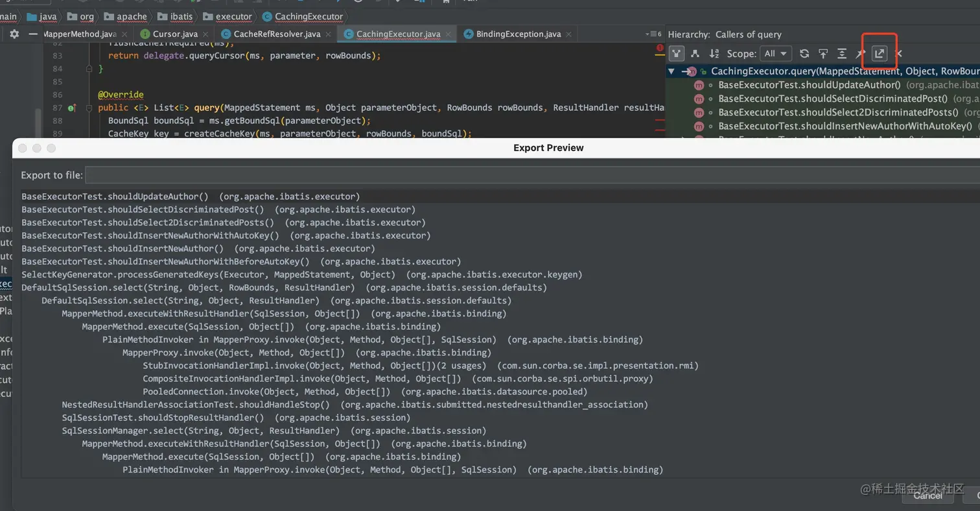This screenshot has height=511, width=980.
Task: Close the MapperMethod.java tab
Action: pyautogui.click(x=124, y=34)
